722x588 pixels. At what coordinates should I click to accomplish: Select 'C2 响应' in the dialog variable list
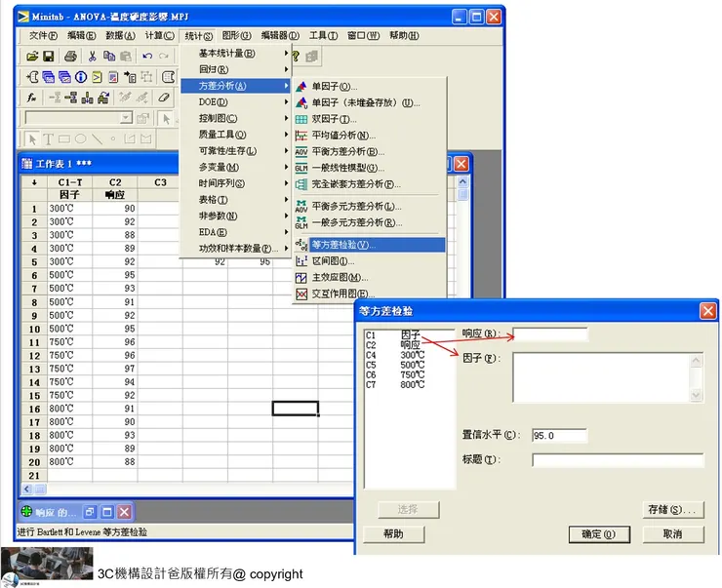tap(393, 345)
